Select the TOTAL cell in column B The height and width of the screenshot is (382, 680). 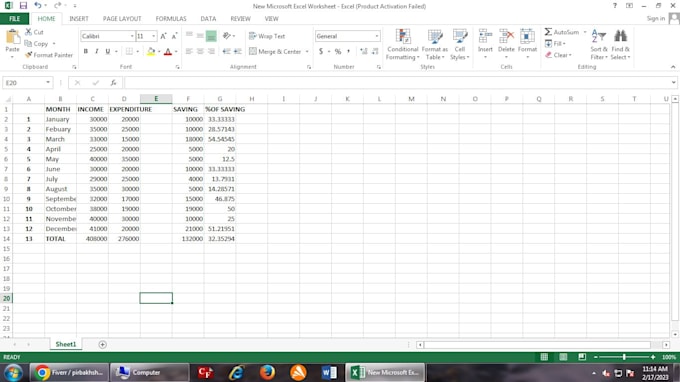tap(60, 238)
